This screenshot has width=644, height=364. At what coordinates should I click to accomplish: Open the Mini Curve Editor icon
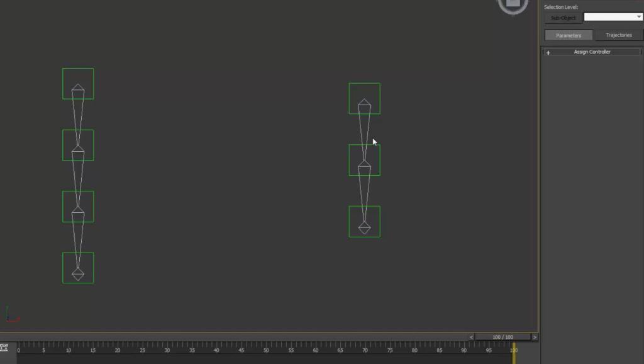pos(4,348)
